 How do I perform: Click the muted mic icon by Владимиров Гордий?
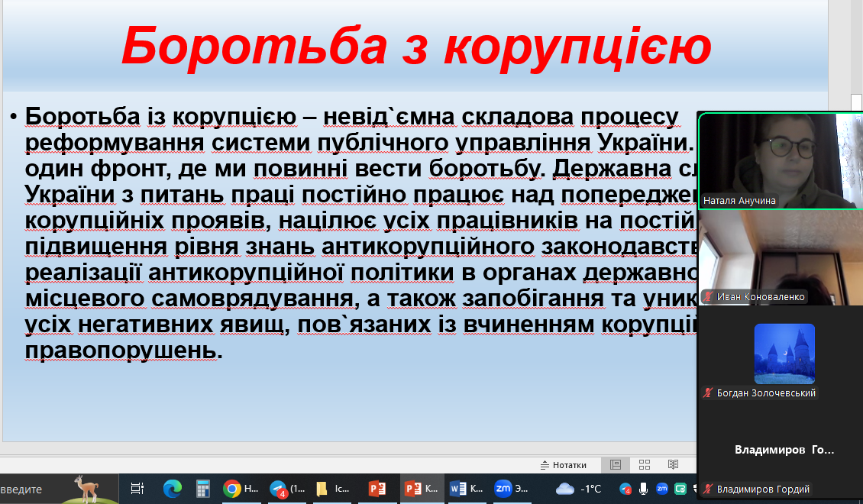708,489
